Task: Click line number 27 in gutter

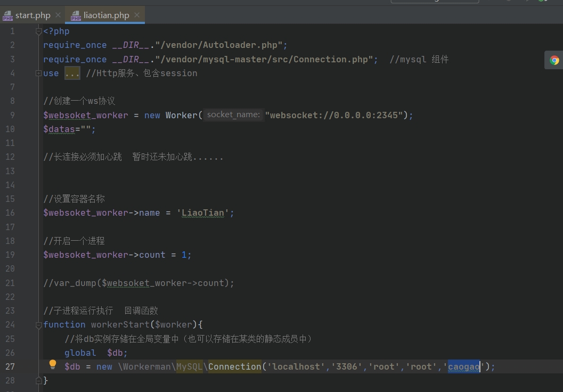Action: [x=10, y=366]
